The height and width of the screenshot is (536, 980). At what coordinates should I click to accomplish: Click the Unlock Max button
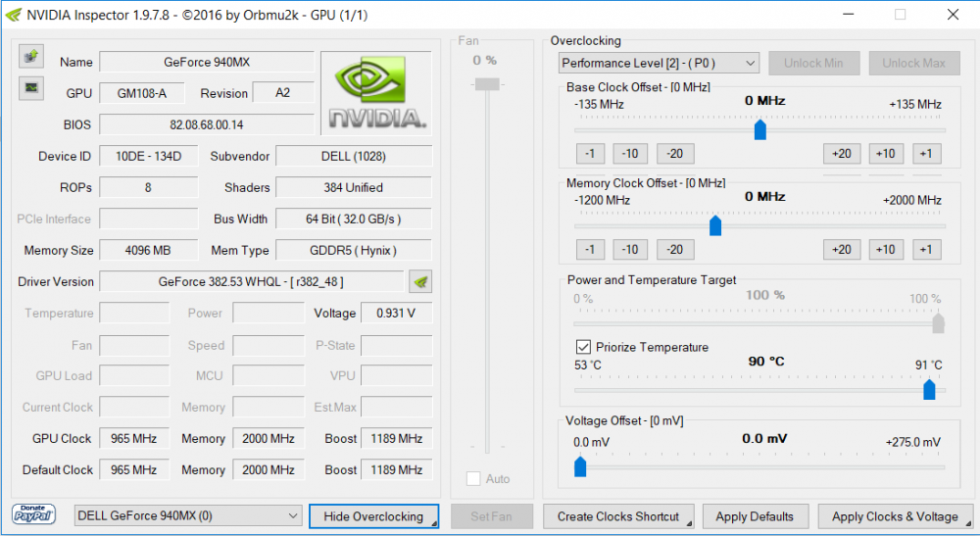click(913, 63)
